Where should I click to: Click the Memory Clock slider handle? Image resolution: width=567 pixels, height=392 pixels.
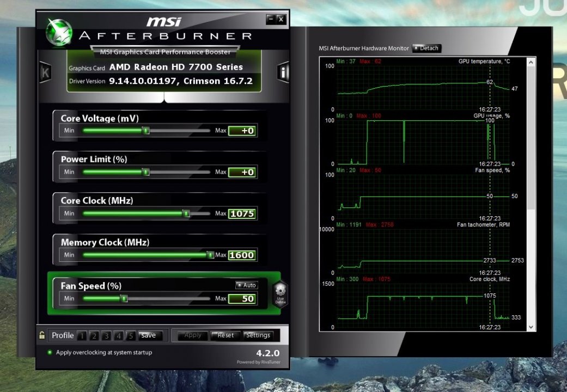click(210, 255)
